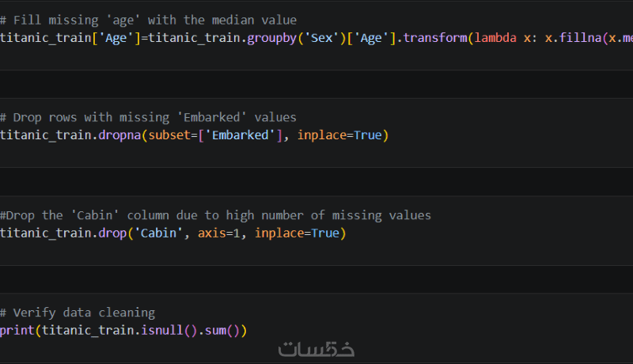Click the comment about filling missing age
This screenshot has height=364, width=633.
point(149,20)
